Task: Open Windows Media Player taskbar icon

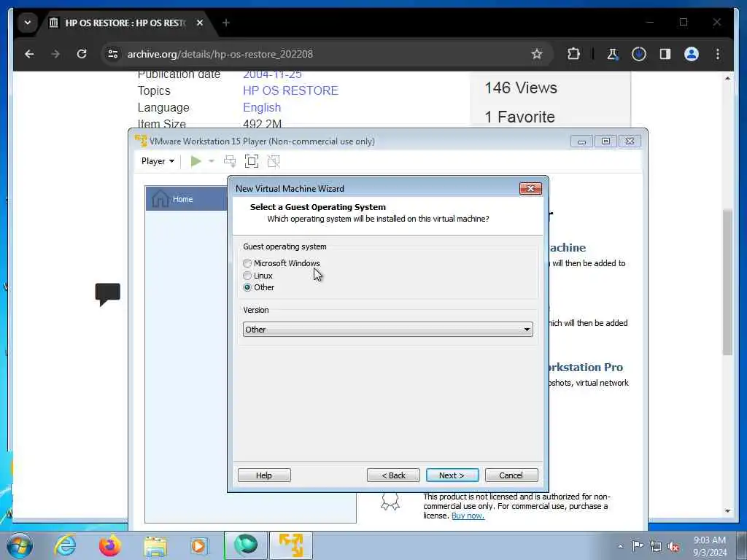Action: pos(200,545)
